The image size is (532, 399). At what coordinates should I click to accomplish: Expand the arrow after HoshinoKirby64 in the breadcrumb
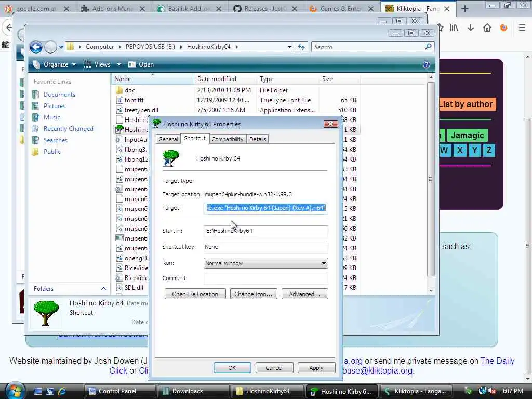coord(236,47)
